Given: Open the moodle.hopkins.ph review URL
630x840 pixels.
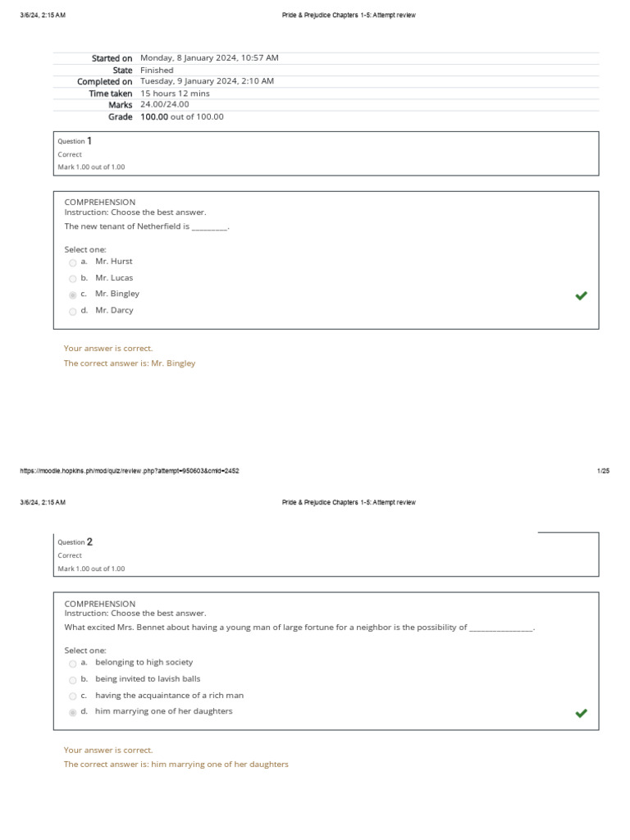Looking at the screenshot, I should coord(130,471).
